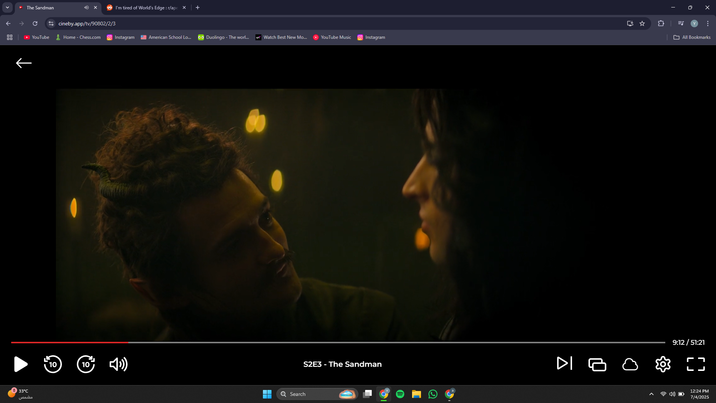Open the episodes list icon
This screenshot has height=403, width=716.
[597, 364]
